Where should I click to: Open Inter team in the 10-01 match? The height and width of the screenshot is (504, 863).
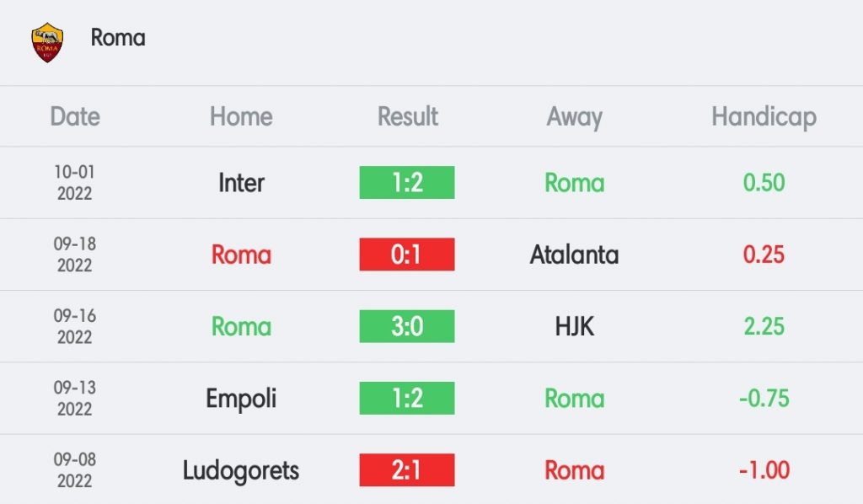coord(241,183)
